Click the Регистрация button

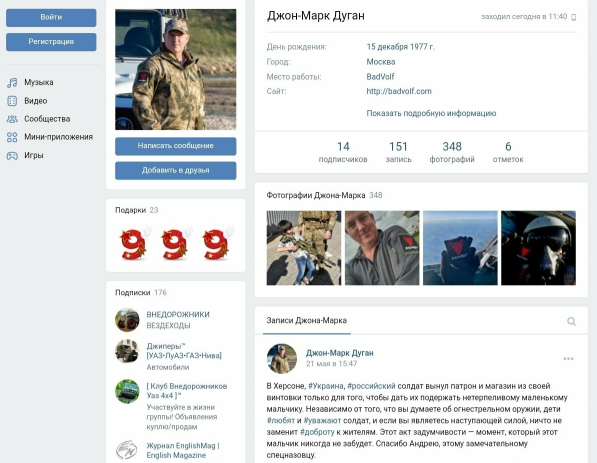pos(51,42)
